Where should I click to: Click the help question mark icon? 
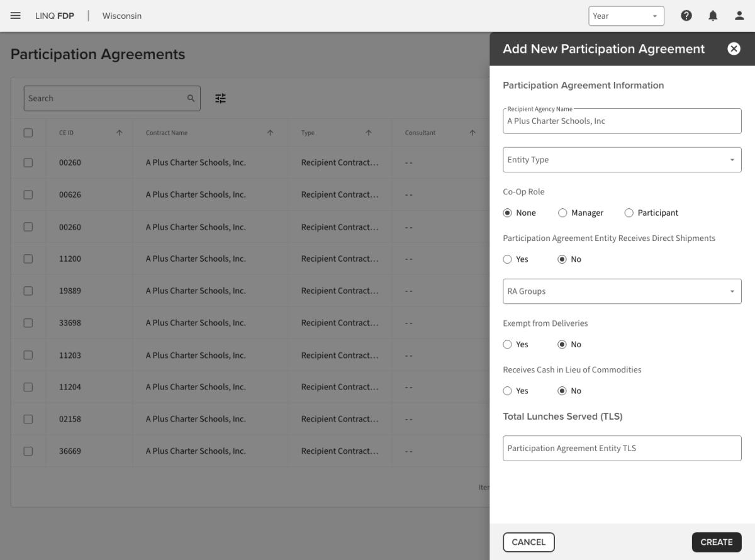[x=686, y=16]
